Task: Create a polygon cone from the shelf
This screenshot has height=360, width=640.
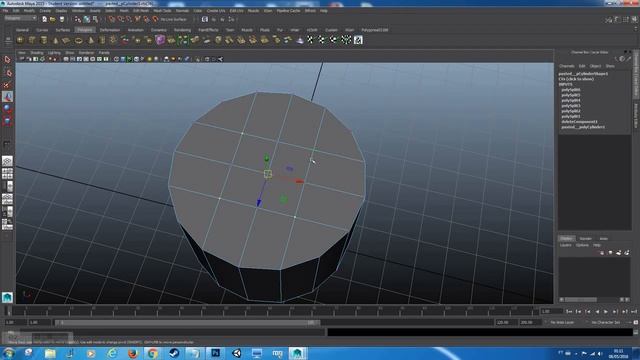Action: tap(56, 40)
